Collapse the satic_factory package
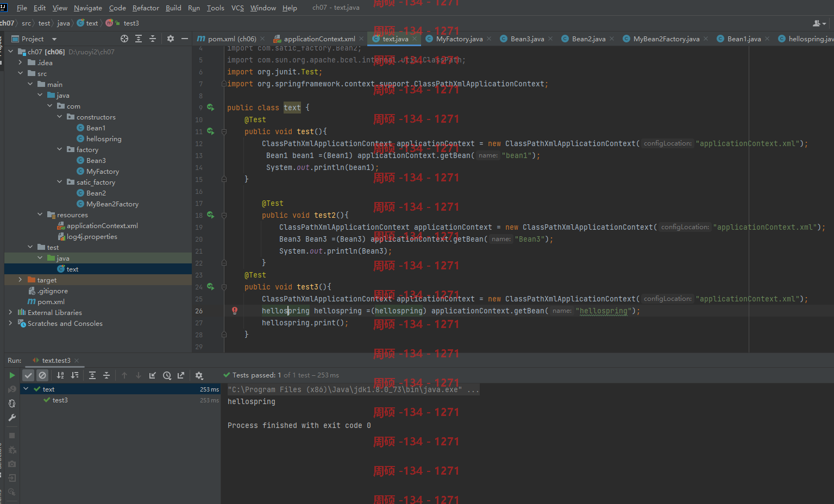The height and width of the screenshot is (504, 834). coord(60,182)
